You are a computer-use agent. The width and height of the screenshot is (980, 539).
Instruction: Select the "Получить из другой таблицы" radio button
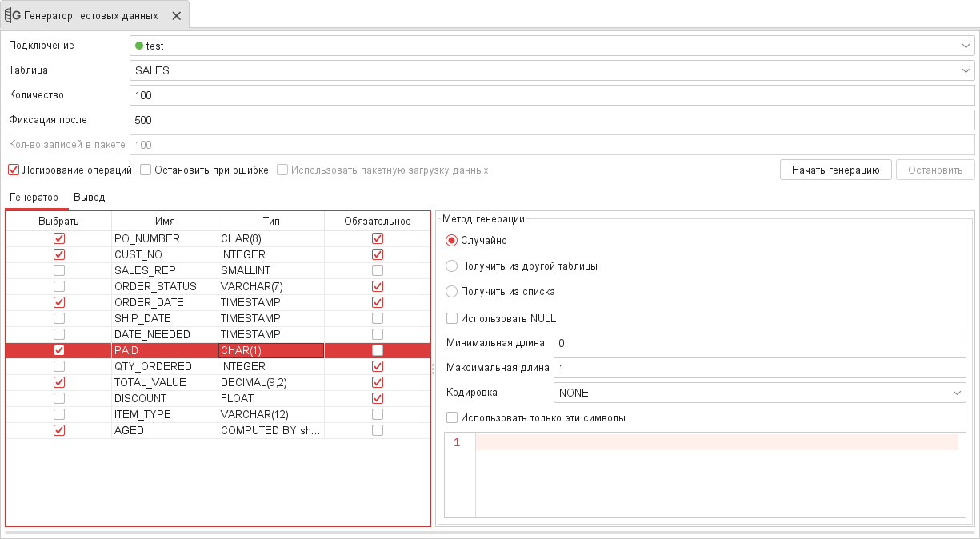(x=451, y=266)
